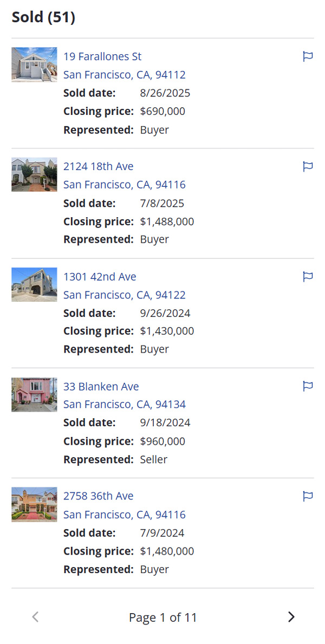
Task: View the pink 33 Blanken Ave house photo
Action: point(34,394)
